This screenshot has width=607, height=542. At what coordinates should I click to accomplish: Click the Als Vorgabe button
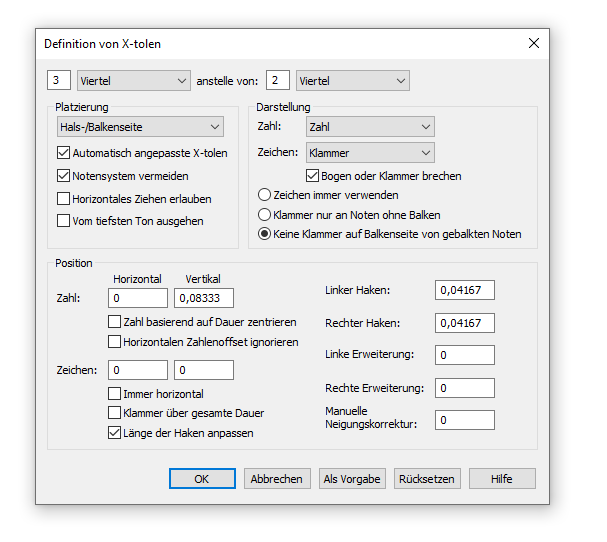[x=352, y=479]
